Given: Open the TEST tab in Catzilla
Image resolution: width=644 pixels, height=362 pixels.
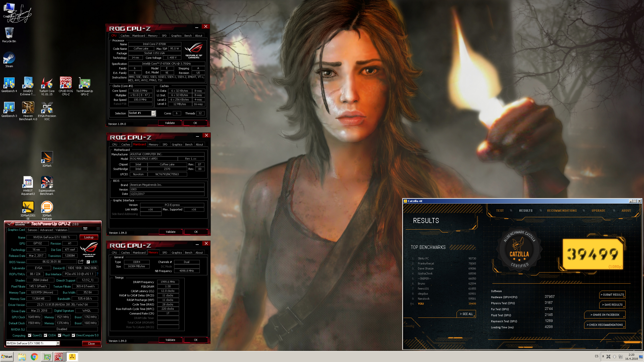Looking at the screenshot, I should (x=500, y=211).
